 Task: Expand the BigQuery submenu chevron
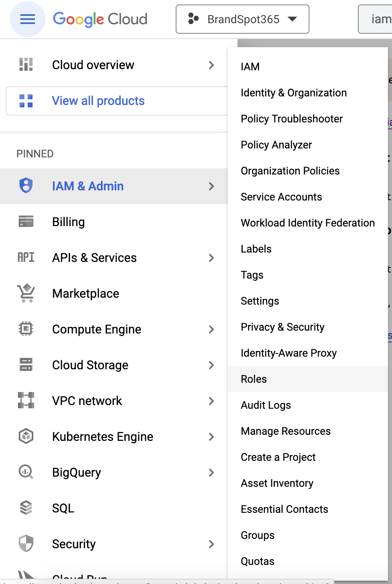pos(211,473)
